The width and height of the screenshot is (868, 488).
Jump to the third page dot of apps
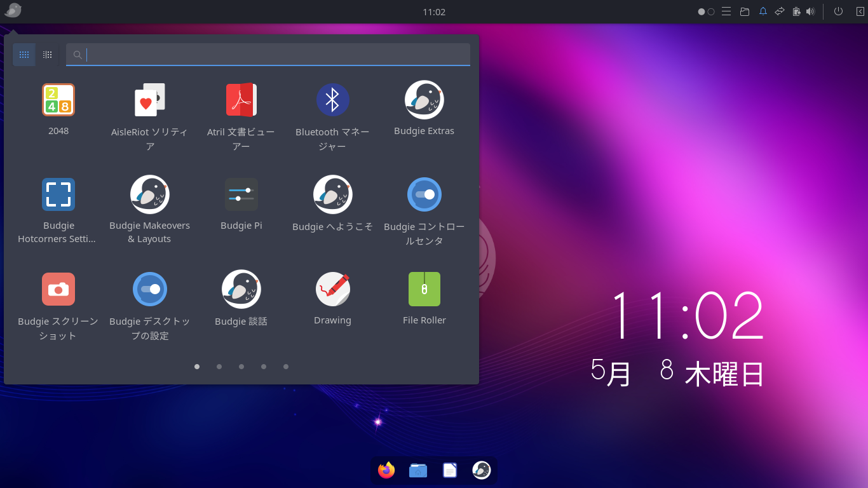click(x=241, y=367)
